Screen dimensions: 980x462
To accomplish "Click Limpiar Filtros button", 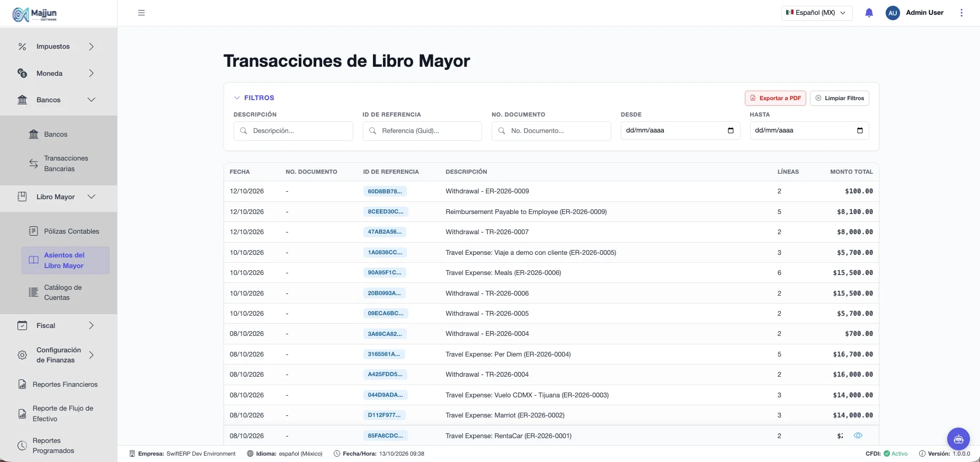I will pyautogui.click(x=840, y=98).
